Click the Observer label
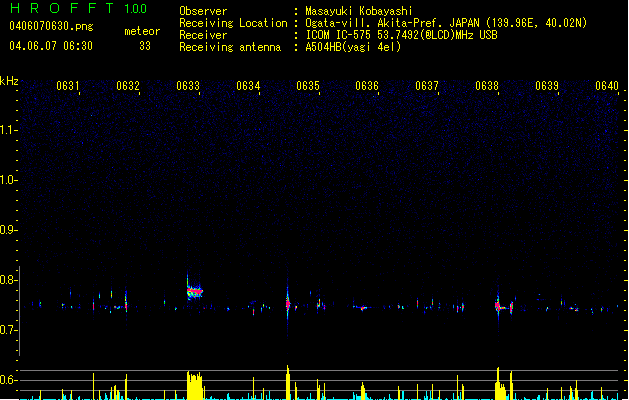Image resolution: width=629 pixels, height=400 pixels. point(203,11)
